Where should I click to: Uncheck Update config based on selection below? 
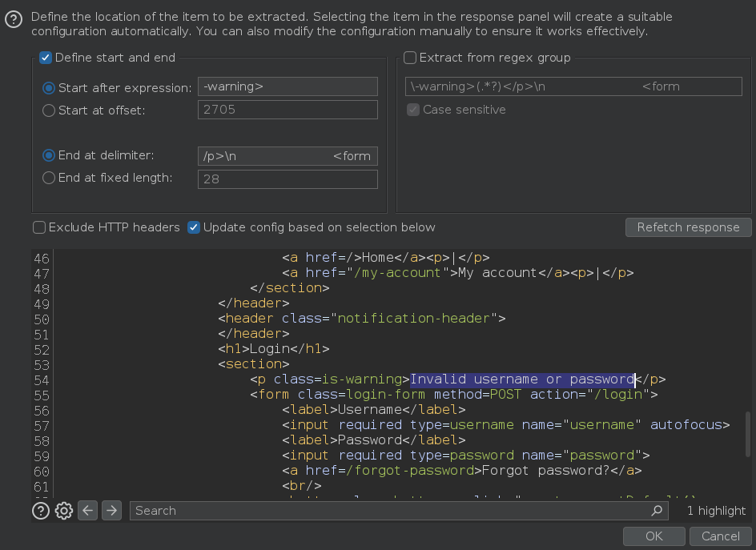194,227
